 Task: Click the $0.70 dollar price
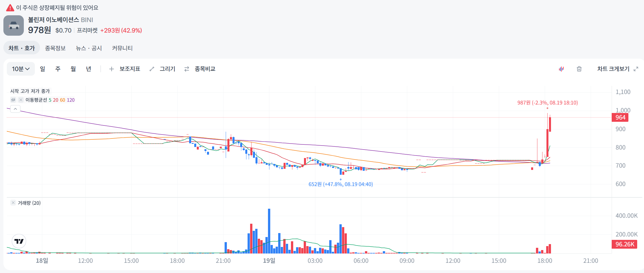pyautogui.click(x=64, y=30)
